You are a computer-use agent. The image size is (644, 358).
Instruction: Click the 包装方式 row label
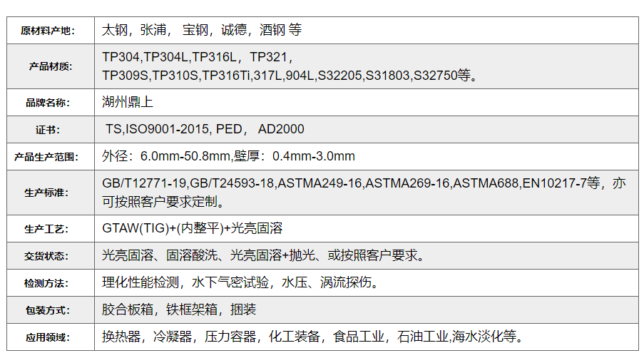coord(48,310)
